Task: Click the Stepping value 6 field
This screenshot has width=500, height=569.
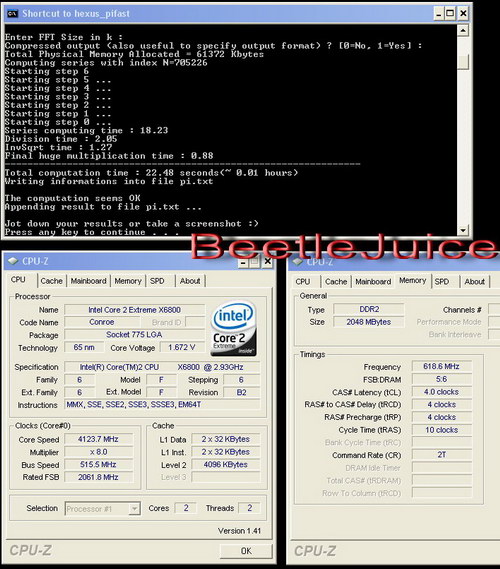Action: pyautogui.click(x=242, y=380)
